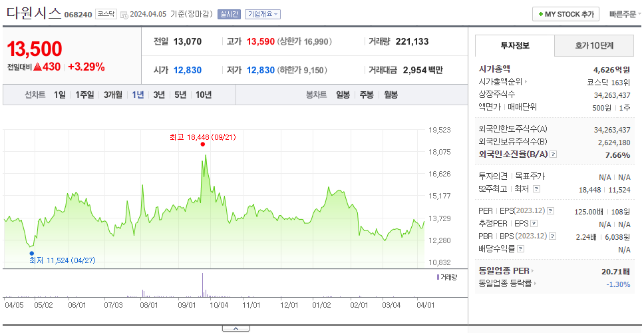Click the help icon beside 추정PER EPS

(534, 224)
